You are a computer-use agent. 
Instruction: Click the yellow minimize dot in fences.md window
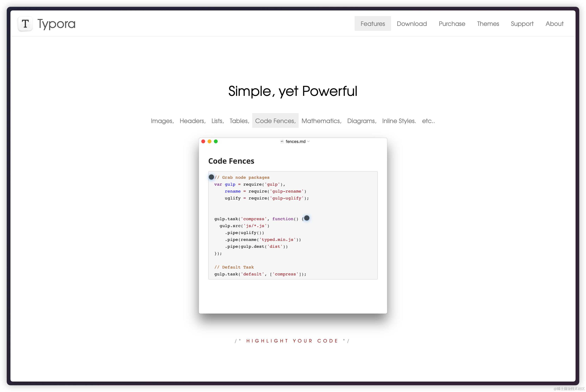pyautogui.click(x=209, y=142)
